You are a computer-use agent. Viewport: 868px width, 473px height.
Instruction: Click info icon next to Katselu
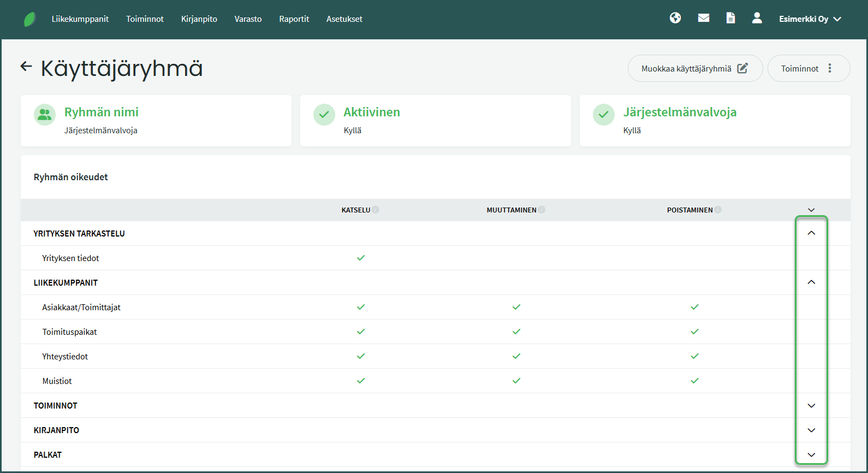tap(376, 210)
